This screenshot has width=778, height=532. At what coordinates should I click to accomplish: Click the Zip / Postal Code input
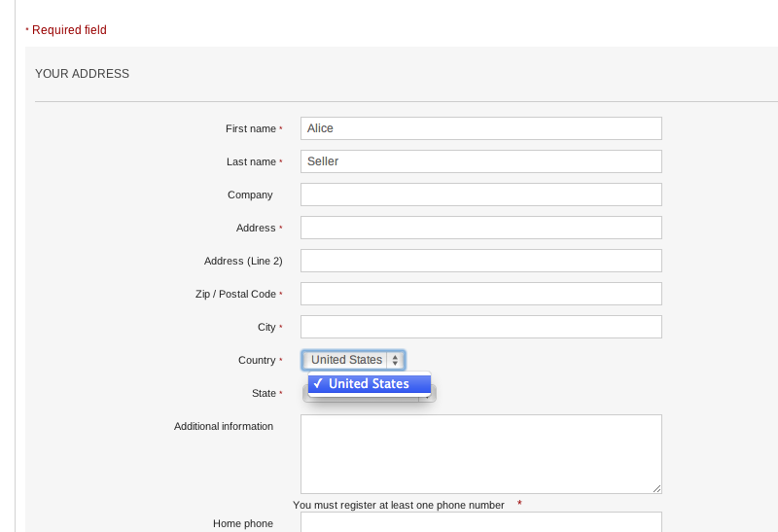tap(480, 294)
